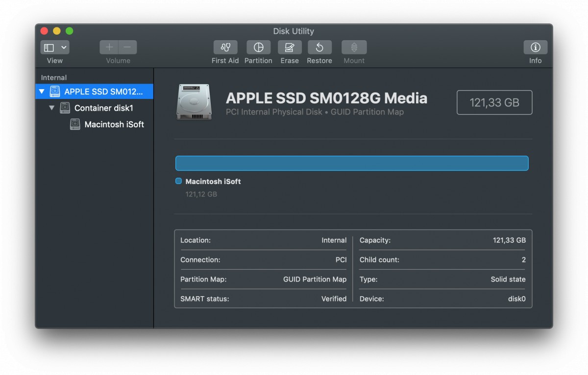The image size is (588, 375).
Task: Zoom window with green button
Action: click(69, 31)
